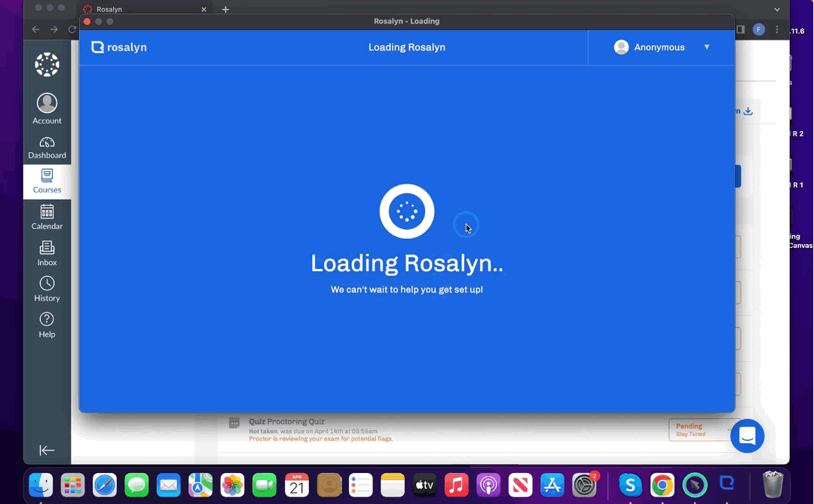Open Courses in Canvas sidebar

click(47, 181)
